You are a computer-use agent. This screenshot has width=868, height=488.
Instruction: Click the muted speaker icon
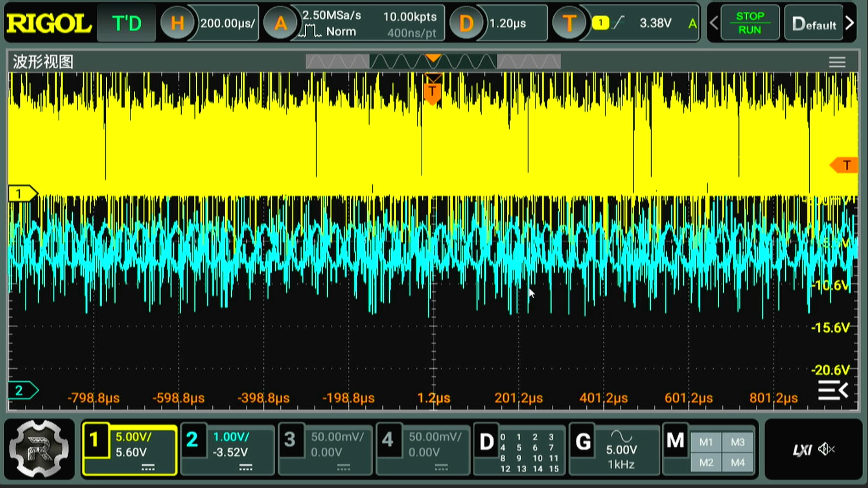[827, 449]
